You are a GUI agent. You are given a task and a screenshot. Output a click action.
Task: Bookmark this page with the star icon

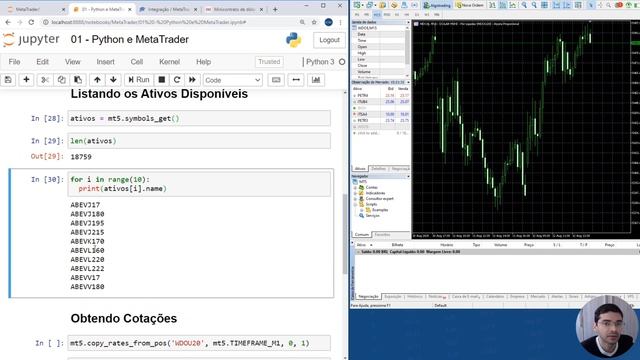[x=314, y=22]
